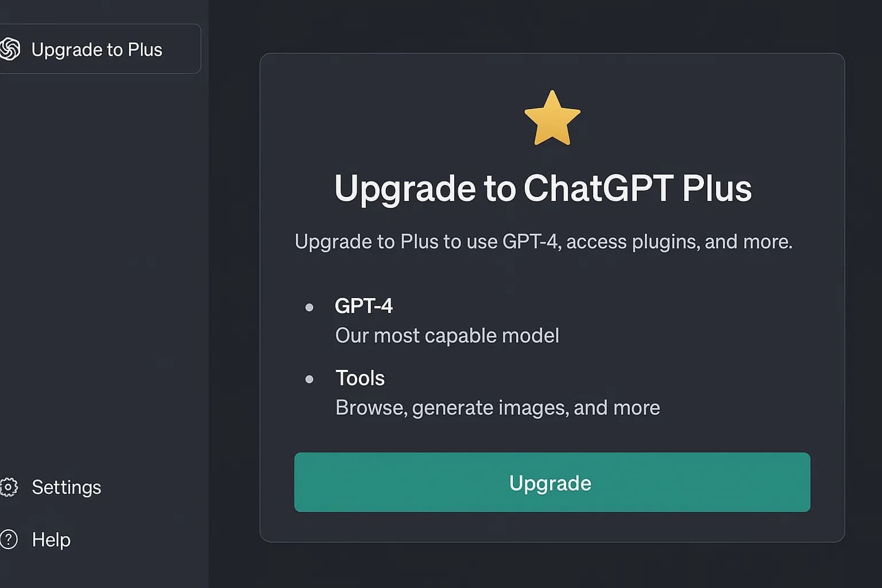Open Settings from the sidebar
The width and height of the screenshot is (882, 588).
click(67, 488)
